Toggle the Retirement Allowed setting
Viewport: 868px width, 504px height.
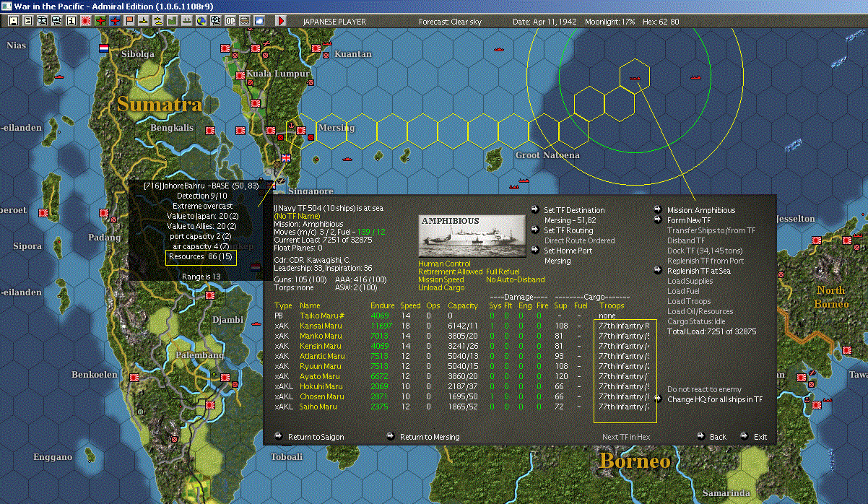tap(450, 271)
